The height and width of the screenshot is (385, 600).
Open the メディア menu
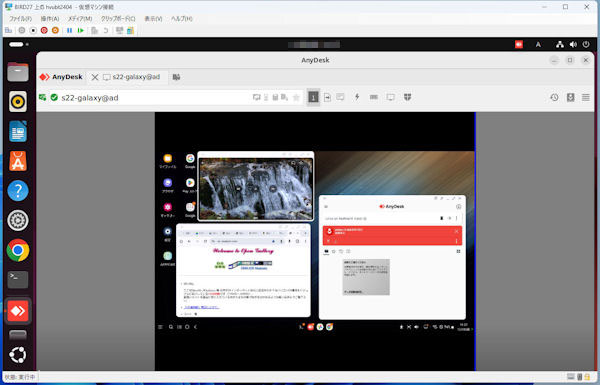coord(80,19)
